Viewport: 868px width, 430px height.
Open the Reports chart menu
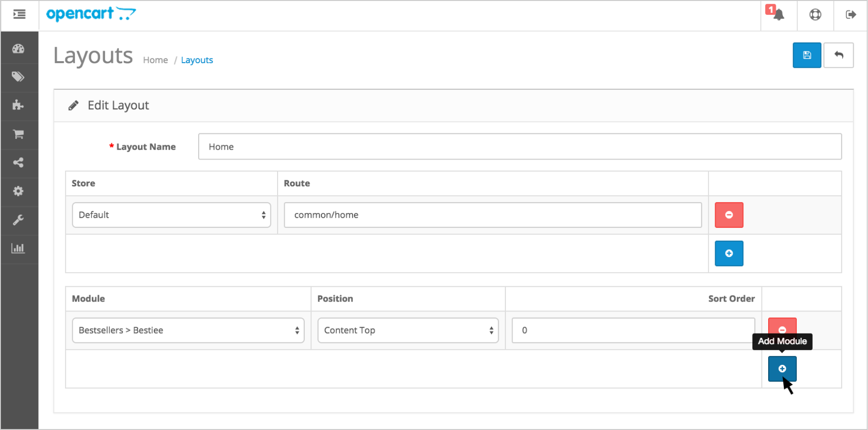click(19, 248)
